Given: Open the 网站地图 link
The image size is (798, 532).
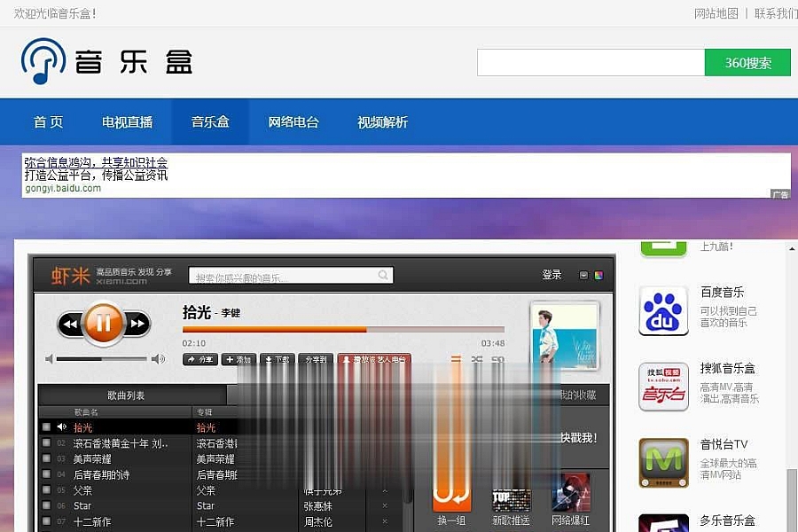Looking at the screenshot, I should tap(716, 14).
